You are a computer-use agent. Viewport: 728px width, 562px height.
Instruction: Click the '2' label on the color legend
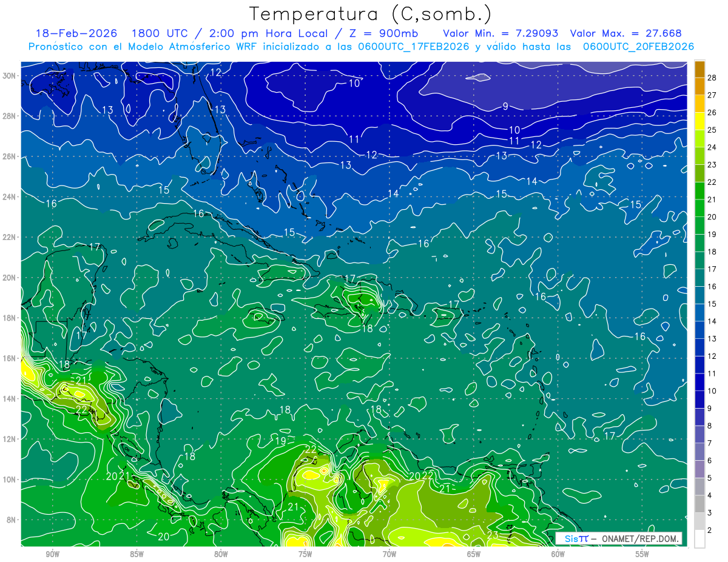(x=710, y=530)
